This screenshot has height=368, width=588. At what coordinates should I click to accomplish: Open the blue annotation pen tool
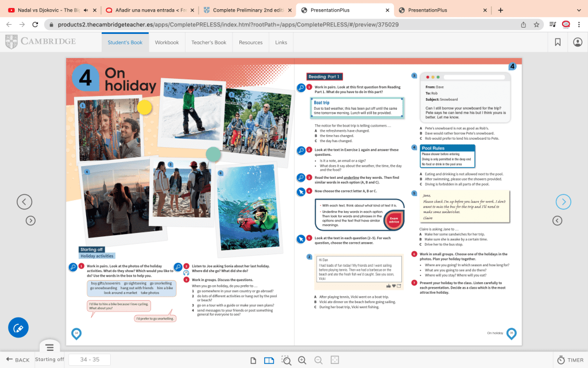18,327
